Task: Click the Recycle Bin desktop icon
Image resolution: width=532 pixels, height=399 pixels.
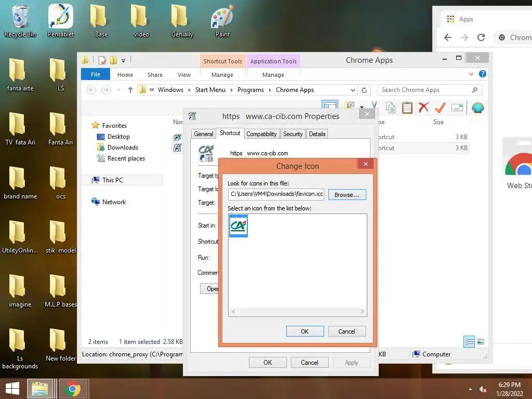Action: click(x=20, y=21)
